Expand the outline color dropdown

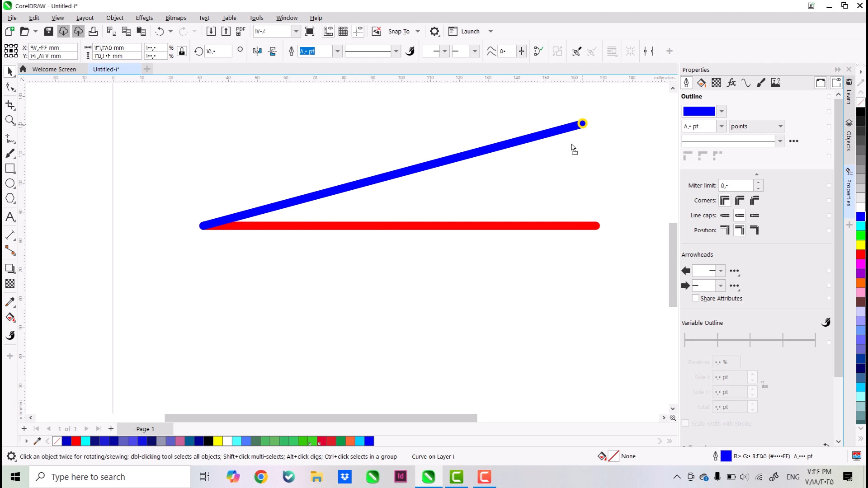pyautogui.click(x=722, y=111)
